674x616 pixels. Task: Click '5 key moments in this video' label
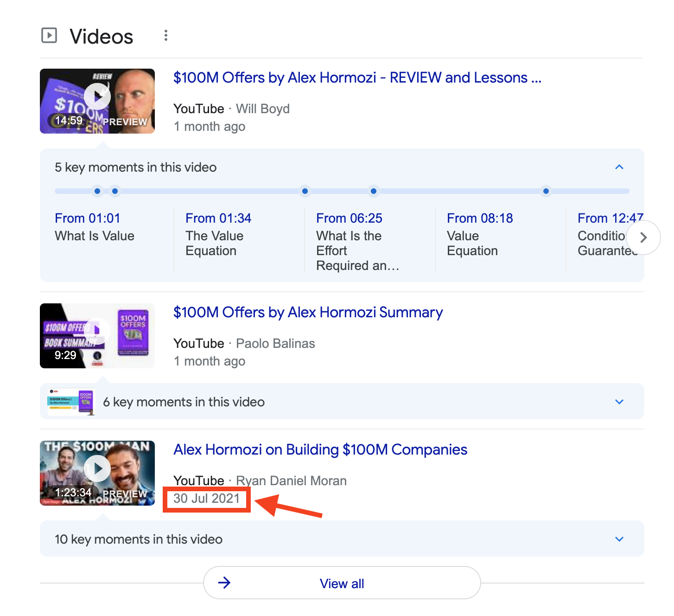click(136, 167)
